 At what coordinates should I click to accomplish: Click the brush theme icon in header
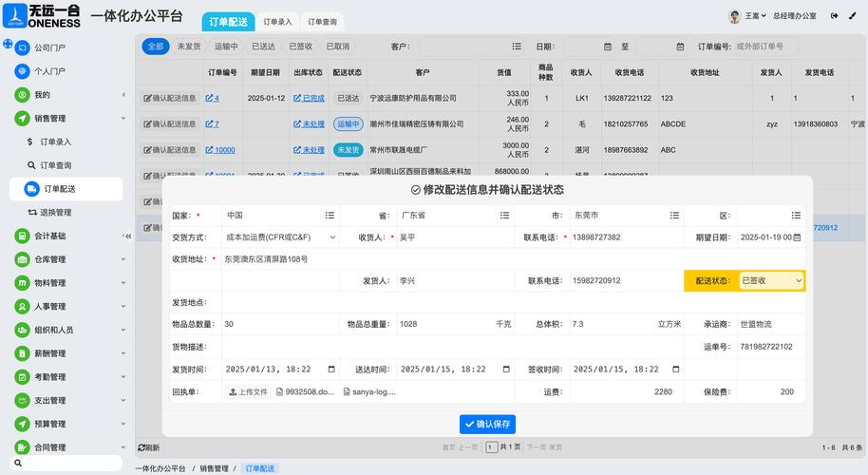click(853, 16)
